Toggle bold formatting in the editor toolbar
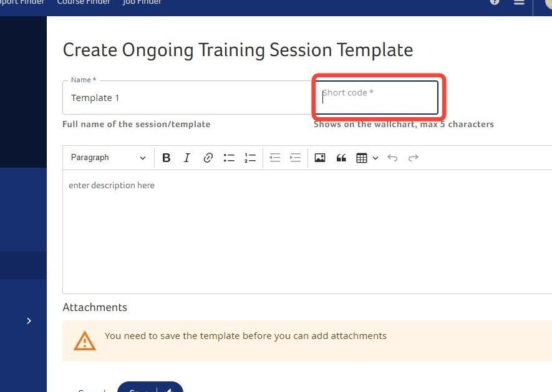The image size is (552, 392). point(166,158)
